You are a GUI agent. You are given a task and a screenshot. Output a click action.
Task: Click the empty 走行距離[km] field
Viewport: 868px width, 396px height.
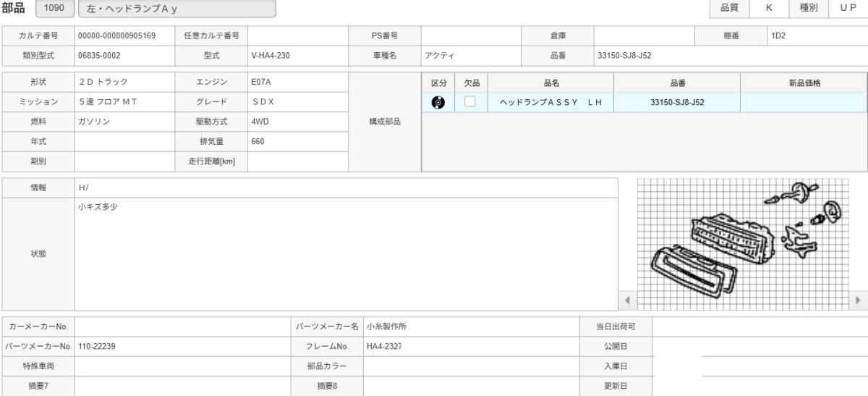pos(298,161)
